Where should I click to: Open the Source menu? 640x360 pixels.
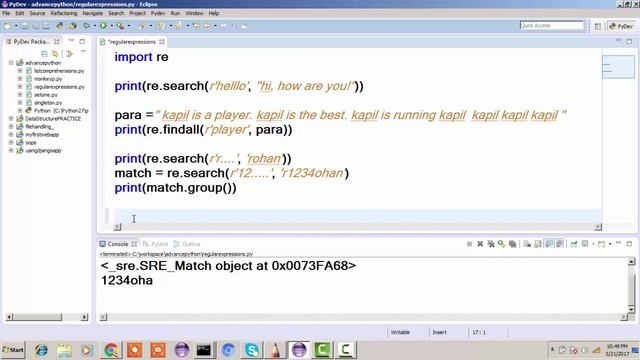37,13
